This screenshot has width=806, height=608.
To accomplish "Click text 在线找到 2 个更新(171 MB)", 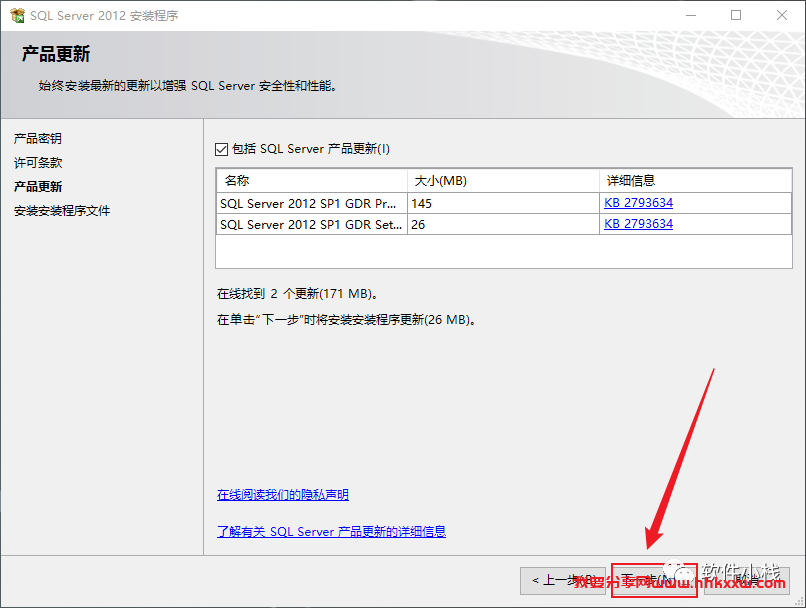I will tap(298, 293).
